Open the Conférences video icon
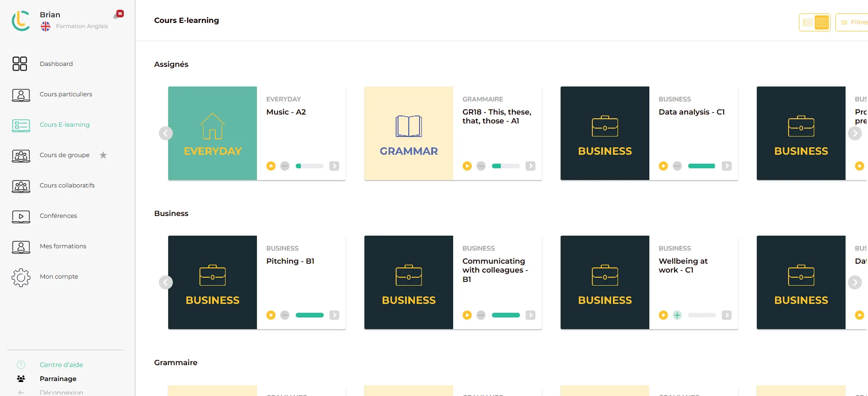The width and height of the screenshot is (868, 396). (x=21, y=216)
